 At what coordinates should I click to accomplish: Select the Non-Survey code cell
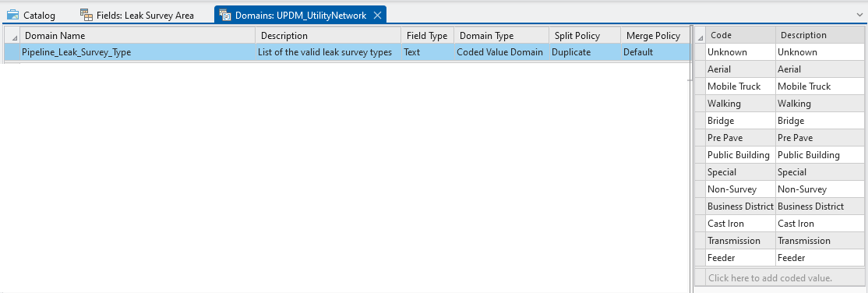[x=741, y=189]
